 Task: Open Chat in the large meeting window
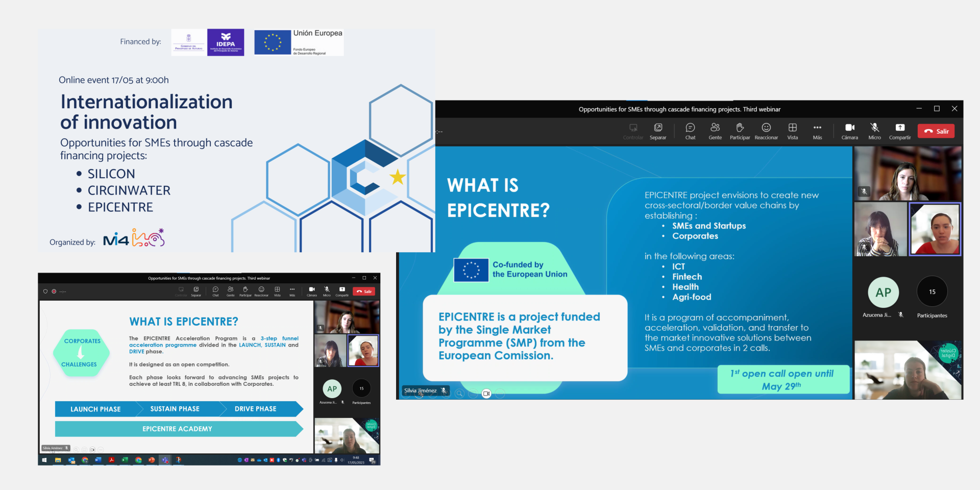pos(690,130)
